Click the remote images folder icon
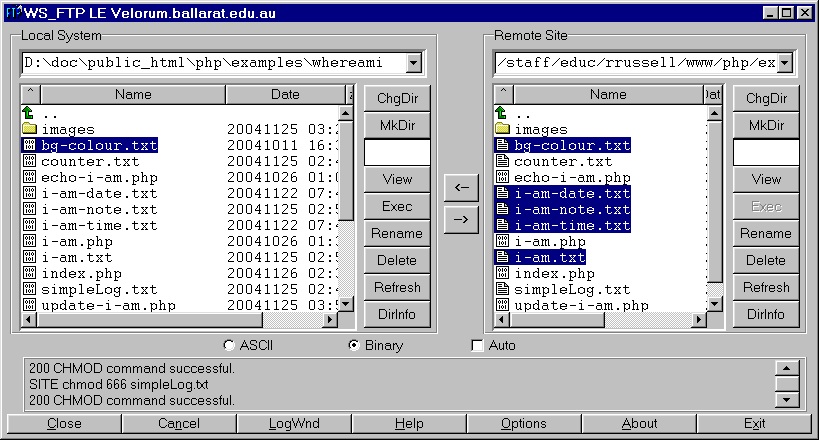The height and width of the screenshot is (440, 819). (x=502, y=129)
